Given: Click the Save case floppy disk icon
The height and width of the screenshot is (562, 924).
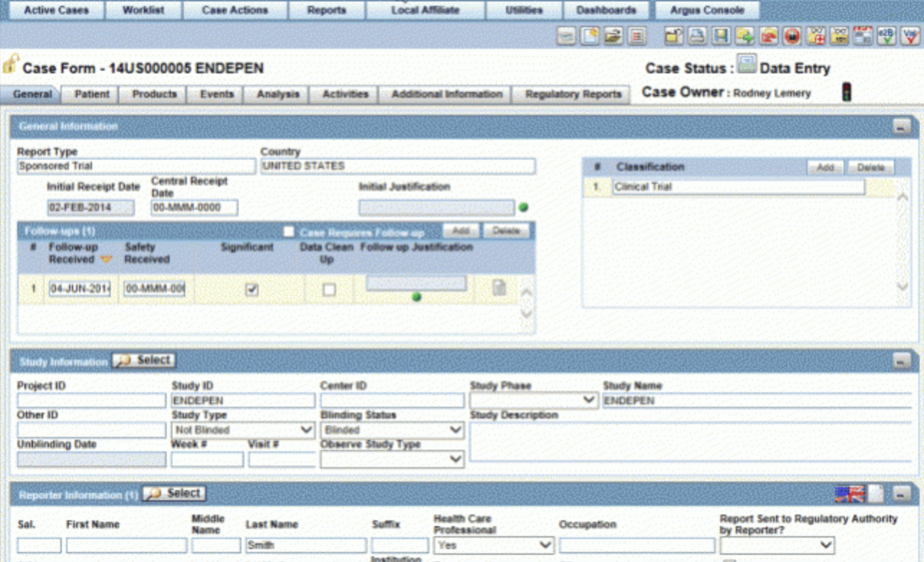Looking at the screenshot, I should tap(721, 36).
